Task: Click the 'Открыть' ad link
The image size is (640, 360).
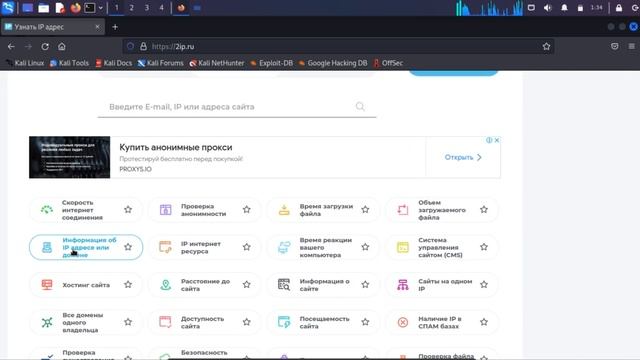Action: (x=463, y=157)
